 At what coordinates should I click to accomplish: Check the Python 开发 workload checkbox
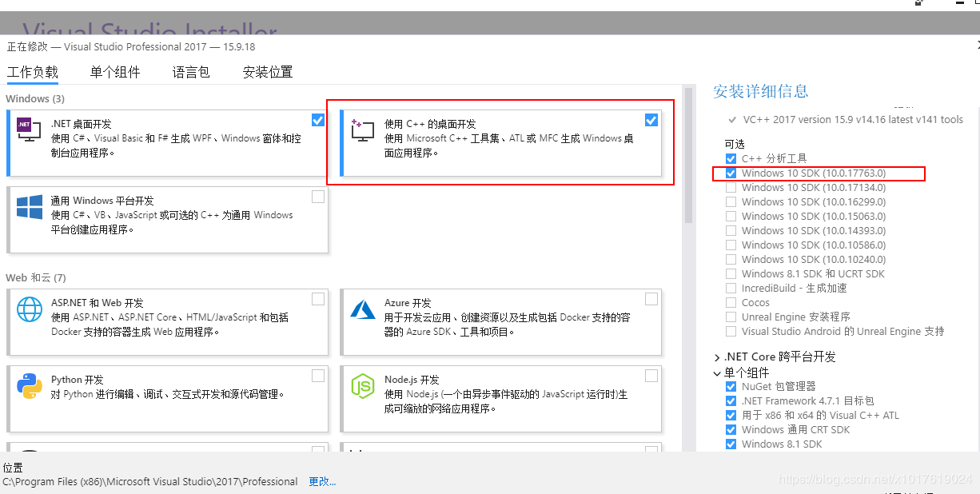point(318,376)
